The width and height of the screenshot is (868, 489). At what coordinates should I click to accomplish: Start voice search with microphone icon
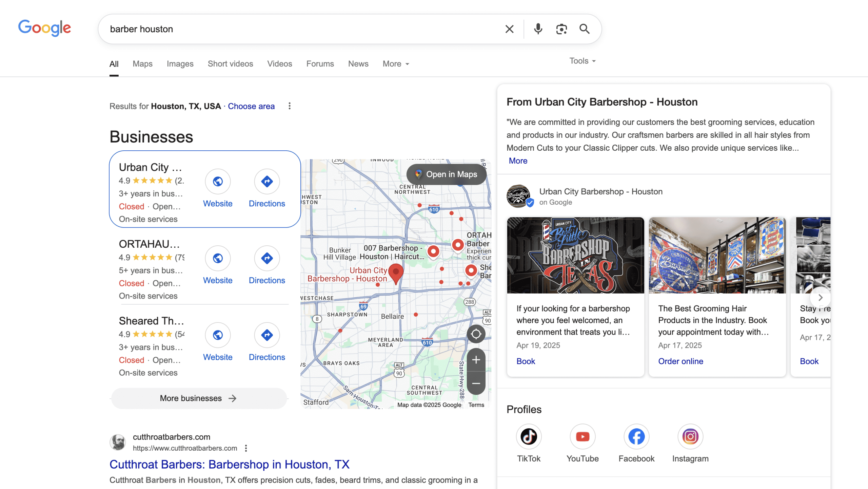(538, 29)
